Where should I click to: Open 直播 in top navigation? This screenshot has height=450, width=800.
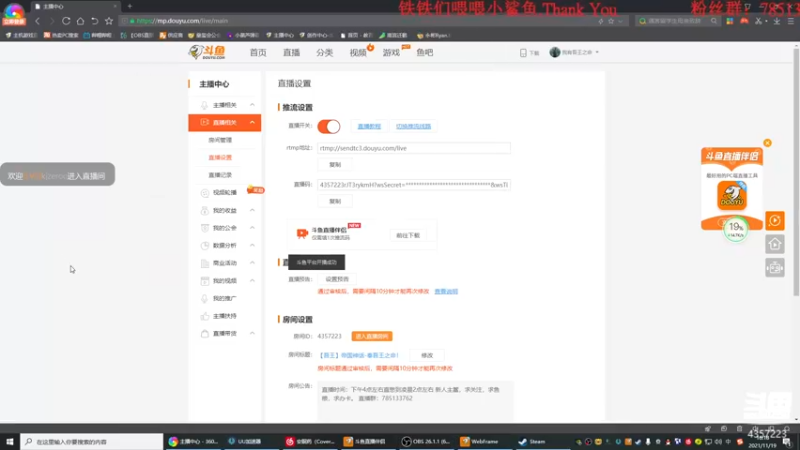(291, 53)
